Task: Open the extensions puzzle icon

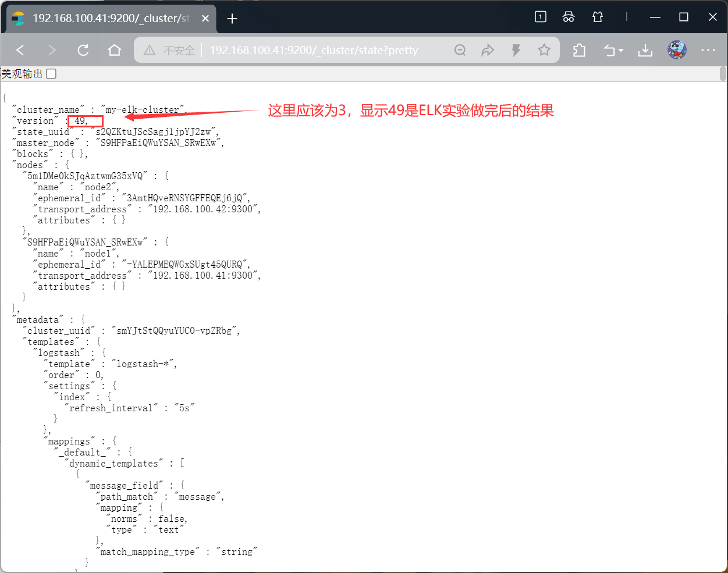Action: tap(579, 51)
